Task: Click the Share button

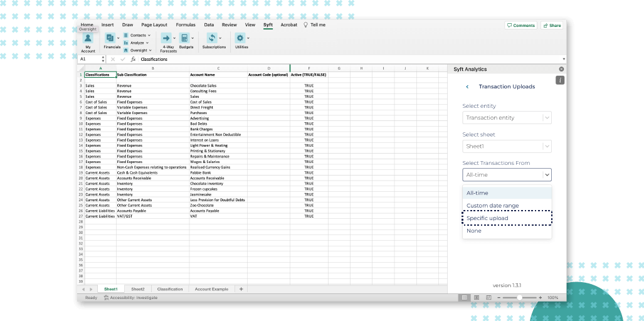Action: (x=552, y=26)
